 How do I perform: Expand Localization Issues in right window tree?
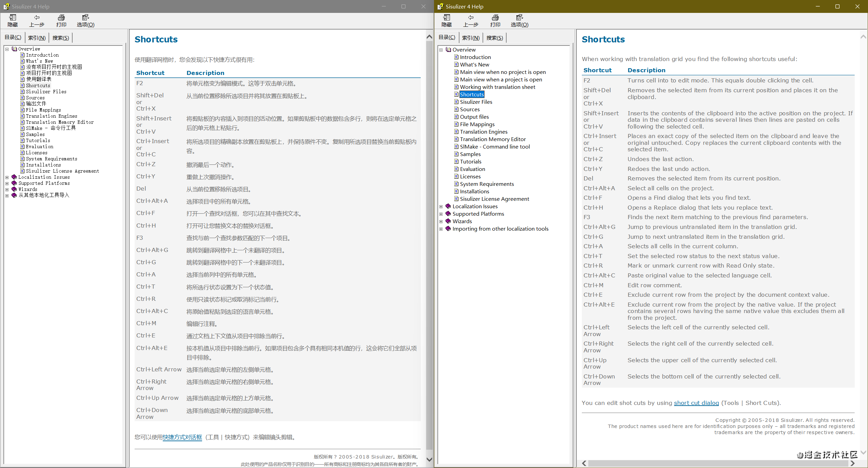tap(441, 207)
